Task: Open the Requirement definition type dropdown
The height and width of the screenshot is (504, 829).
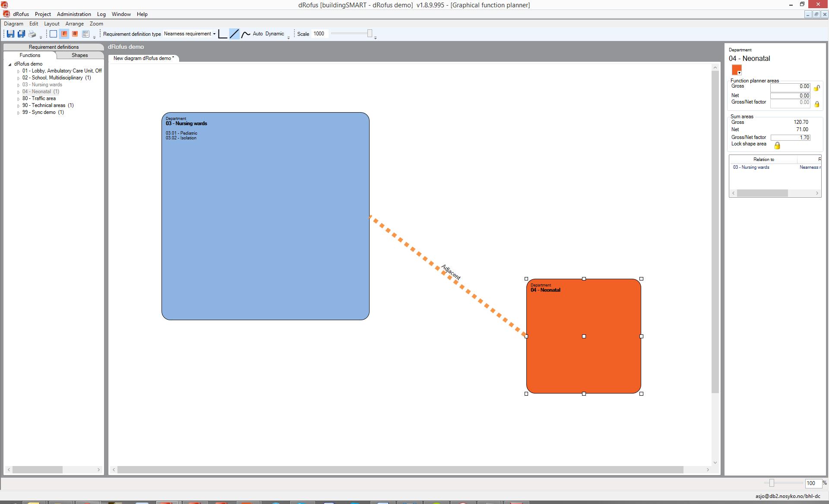Action: (x=190, y=34)
